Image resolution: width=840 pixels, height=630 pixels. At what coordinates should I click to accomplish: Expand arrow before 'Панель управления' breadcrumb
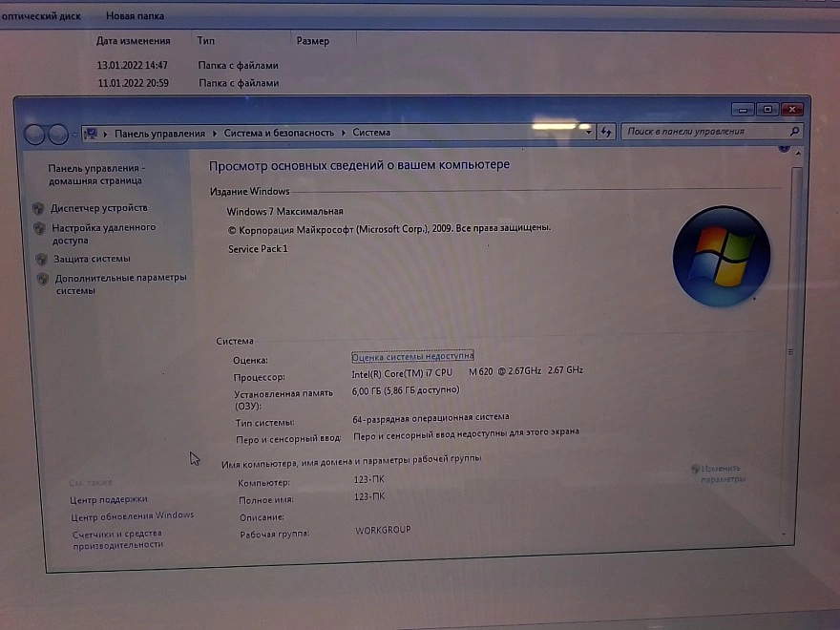point(105,134)
